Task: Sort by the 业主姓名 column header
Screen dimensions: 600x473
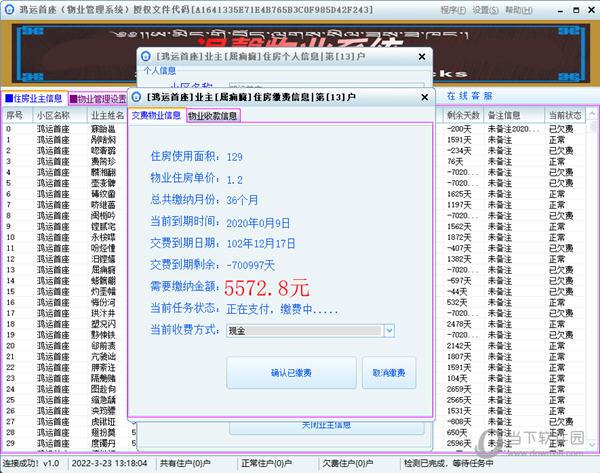Action: tap(108, 115)
